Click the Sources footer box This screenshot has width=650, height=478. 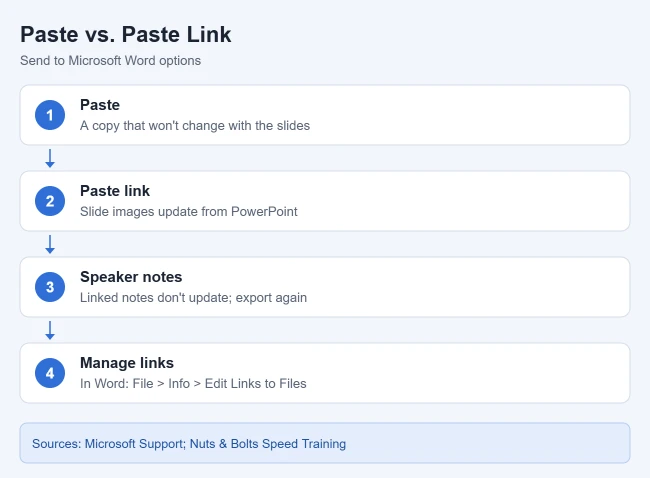click(325, 443)
